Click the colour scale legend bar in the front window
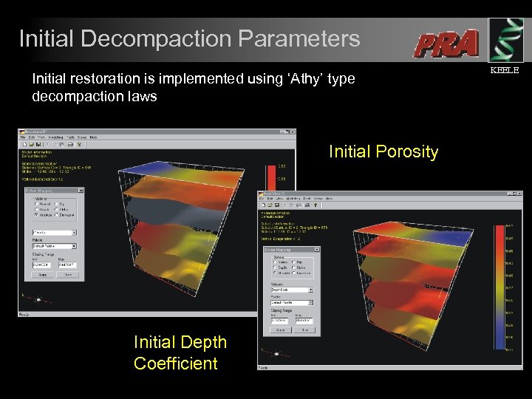This screenshot has width=532, height=399. point(499,287)
